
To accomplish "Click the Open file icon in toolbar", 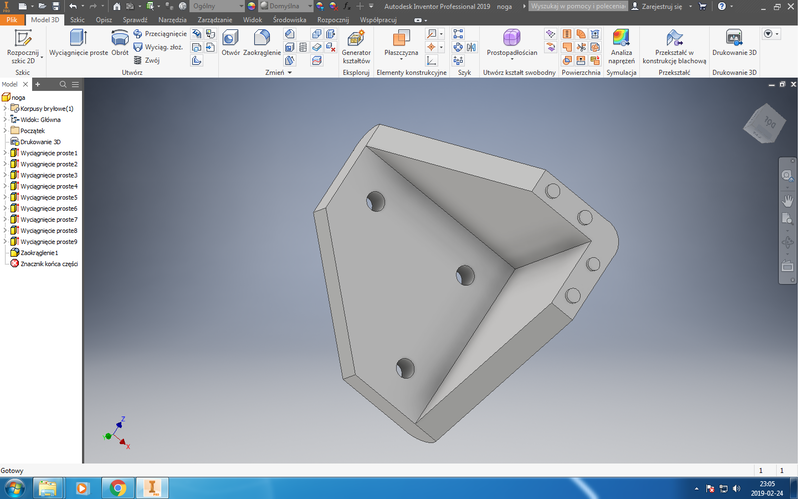I will pos(42,6).
